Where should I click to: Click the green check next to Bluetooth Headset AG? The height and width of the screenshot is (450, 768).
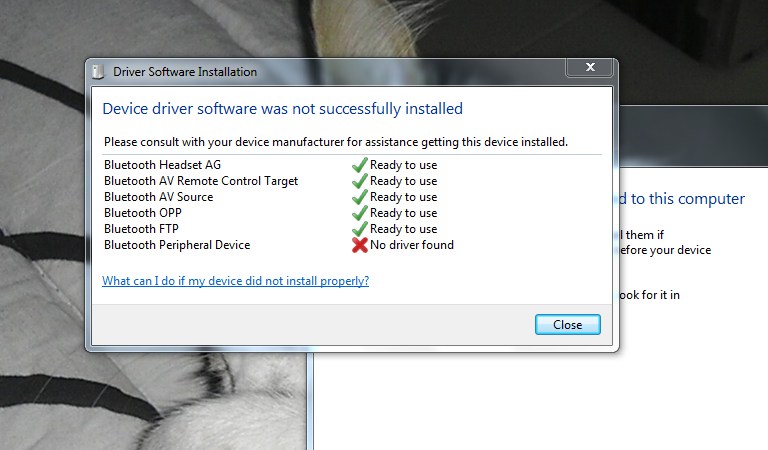point(360,165)
